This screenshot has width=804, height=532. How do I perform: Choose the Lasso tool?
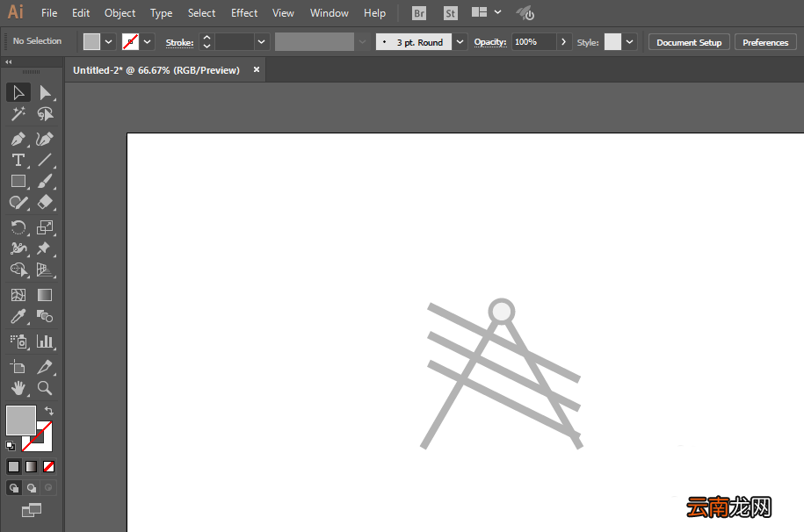pos(45,114)
